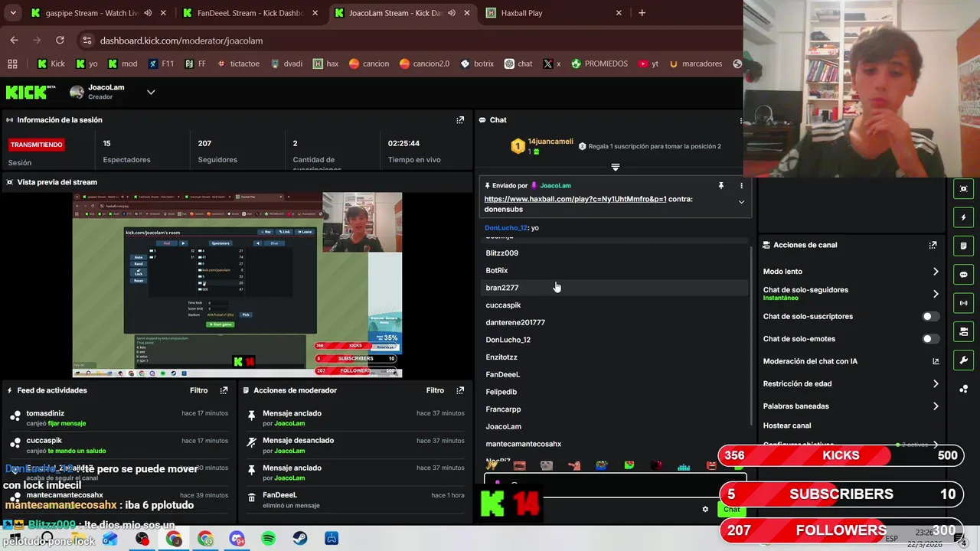The image size is (980, 551).
Task: Toggle Chat de solo-emotes switch
Action: click(930, 339)
